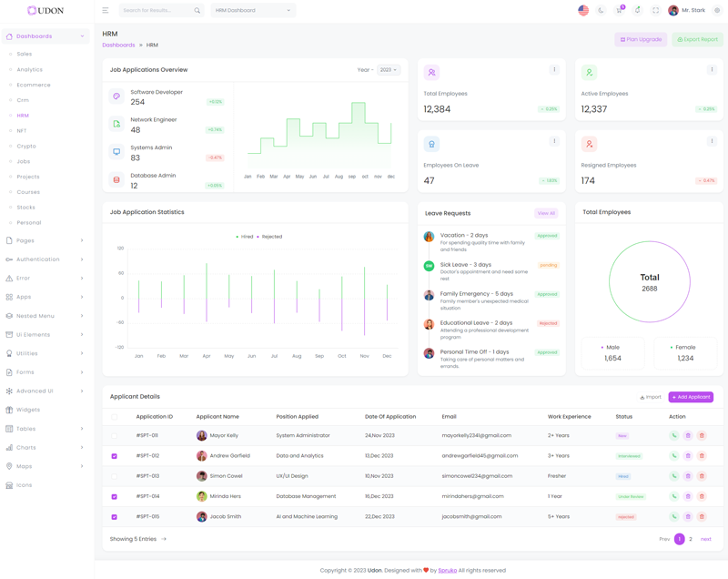Open the notifications bell icon
728x579 pixels.
click(637, 11)
